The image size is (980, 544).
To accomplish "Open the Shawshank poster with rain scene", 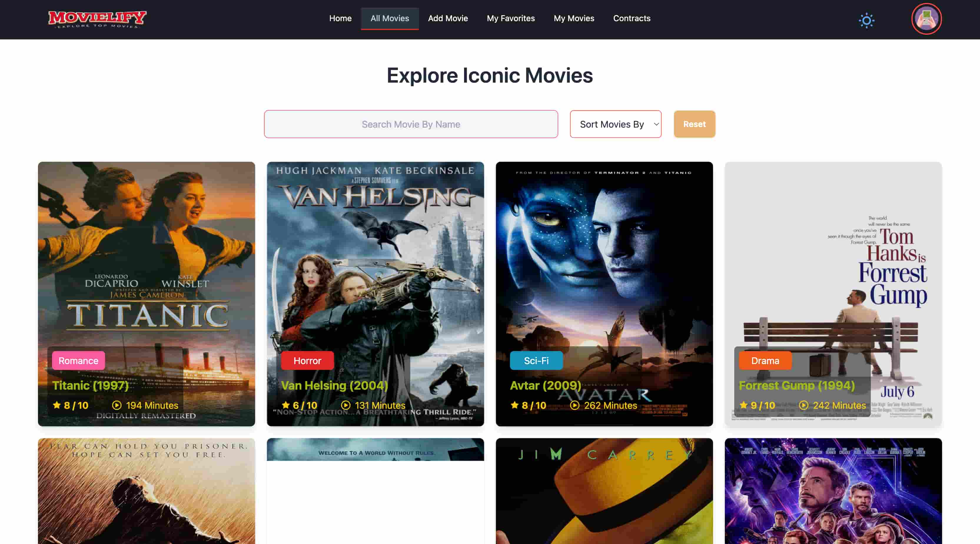I will click(x=147, y=491).
